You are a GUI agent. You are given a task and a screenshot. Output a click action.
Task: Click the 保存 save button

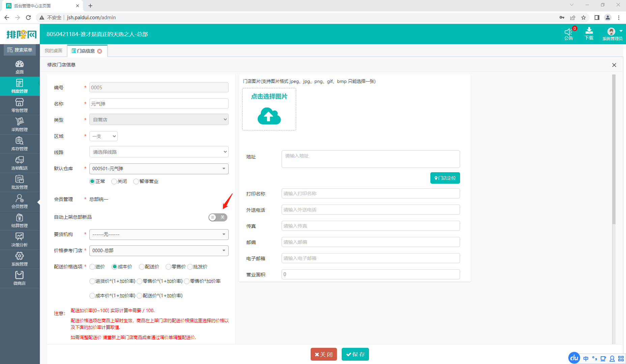click(x=355, y=354)
